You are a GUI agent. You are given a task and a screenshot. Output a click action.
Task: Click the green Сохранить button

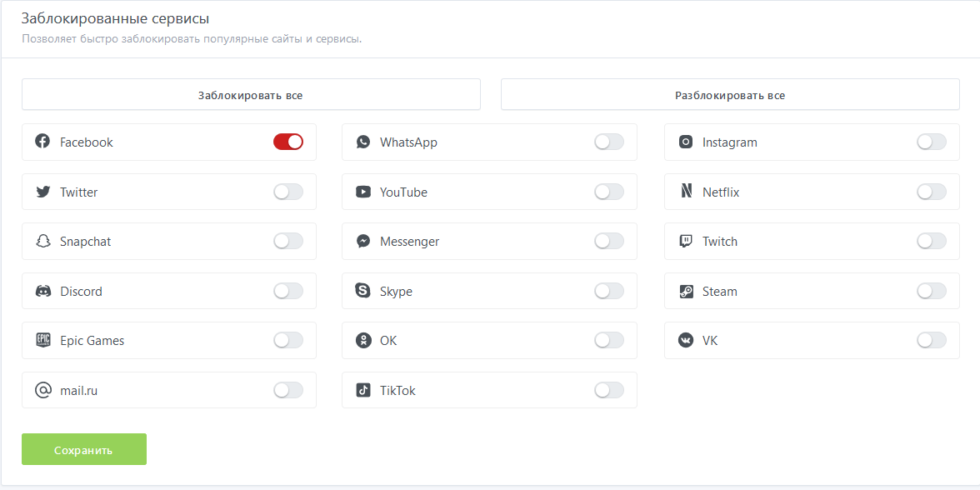click(84, 450)
